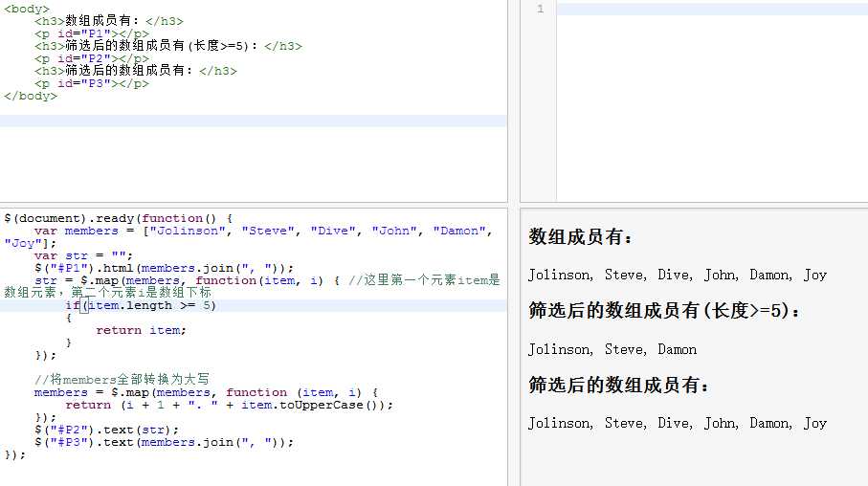The image size is (868, 486).
Task: Click the '$("#P1").html(members.join' line
Action: tap(165, 268)
